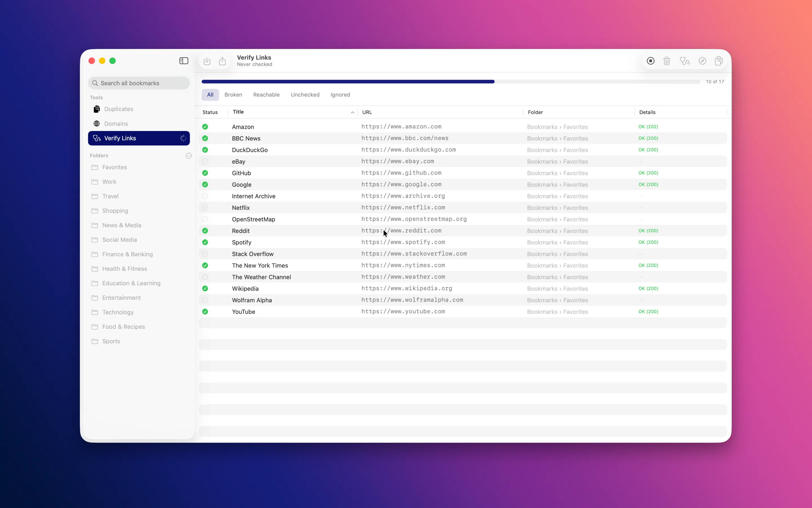Image resolution: width=812 pixels, height=508 pixels.
Task: Open the Favorites folder
Action: pyautogui.click(x=139, y=167)
